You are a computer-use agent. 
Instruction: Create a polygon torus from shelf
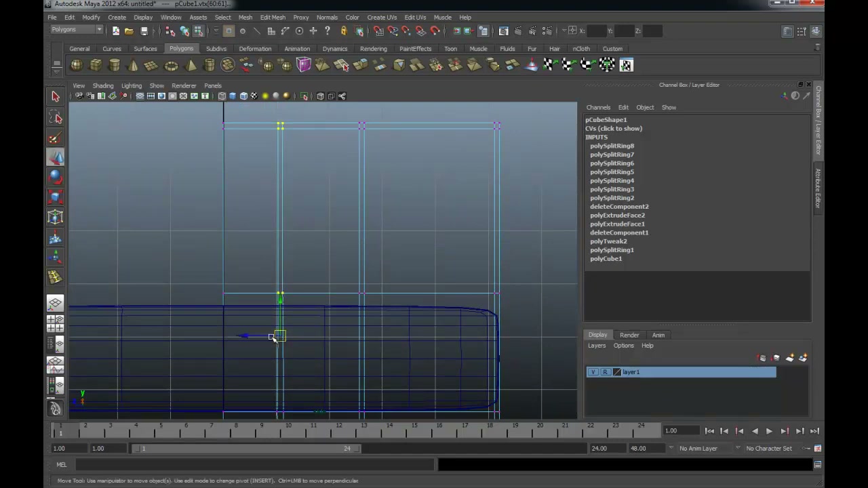tap(171, 65)
